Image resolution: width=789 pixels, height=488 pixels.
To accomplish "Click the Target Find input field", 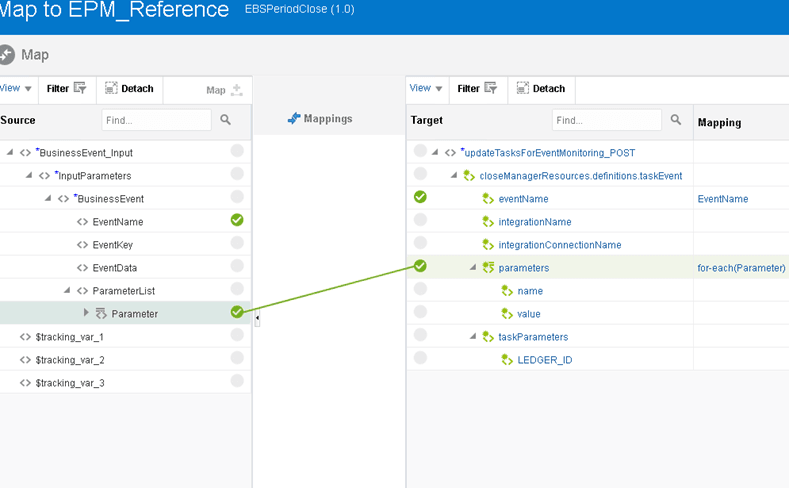I will [x=607, y=120].
